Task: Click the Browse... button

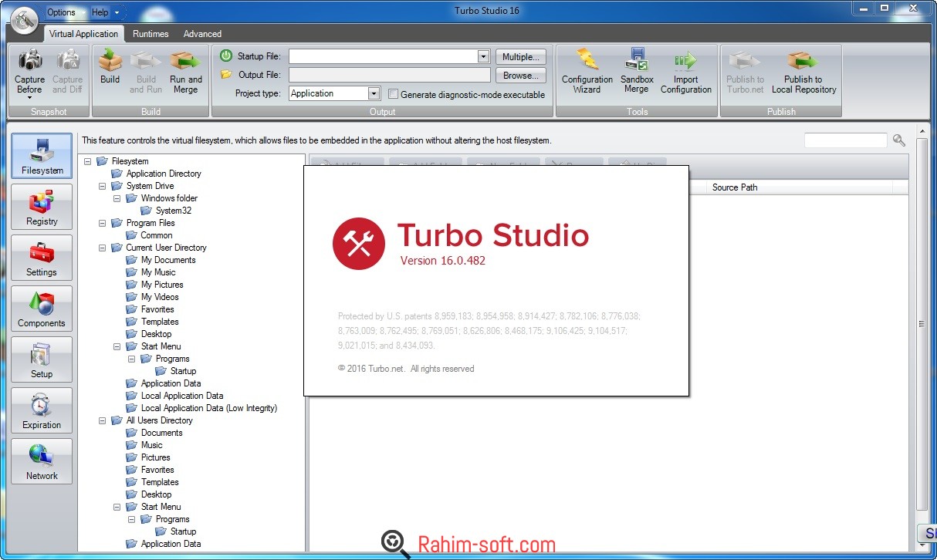Action: tap(520, 76)
